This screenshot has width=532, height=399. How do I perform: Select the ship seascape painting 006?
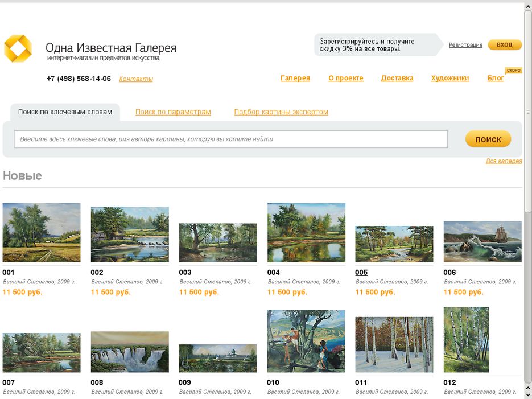pos(482,242)
